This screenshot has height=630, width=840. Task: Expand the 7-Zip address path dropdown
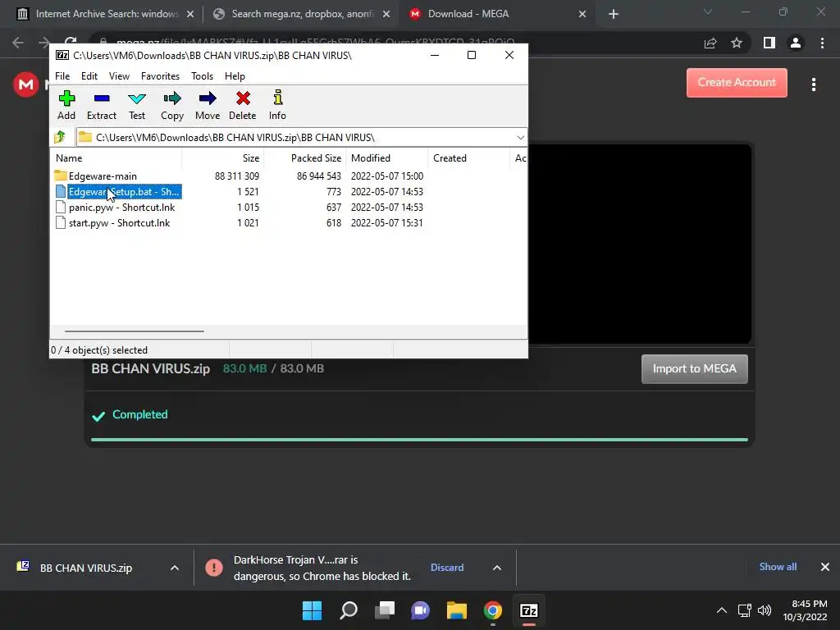click(x=520, y=138)
